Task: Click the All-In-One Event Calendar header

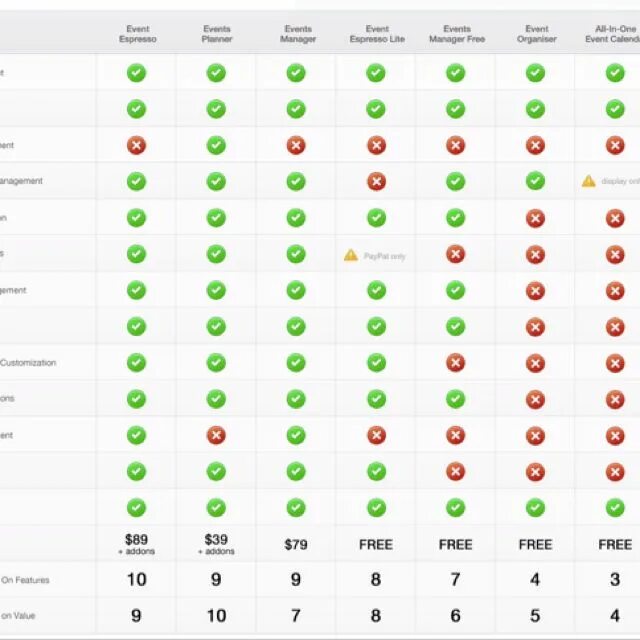Action: coord(612,34)
